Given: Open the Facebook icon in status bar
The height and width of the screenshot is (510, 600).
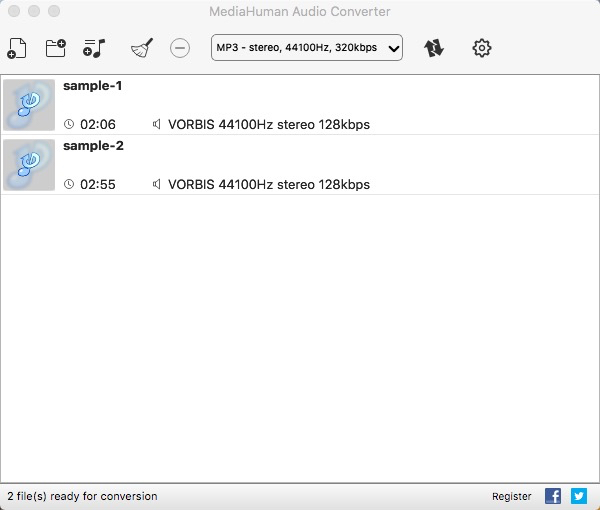Looking at the screenshot, I should [x=553, y=496].
